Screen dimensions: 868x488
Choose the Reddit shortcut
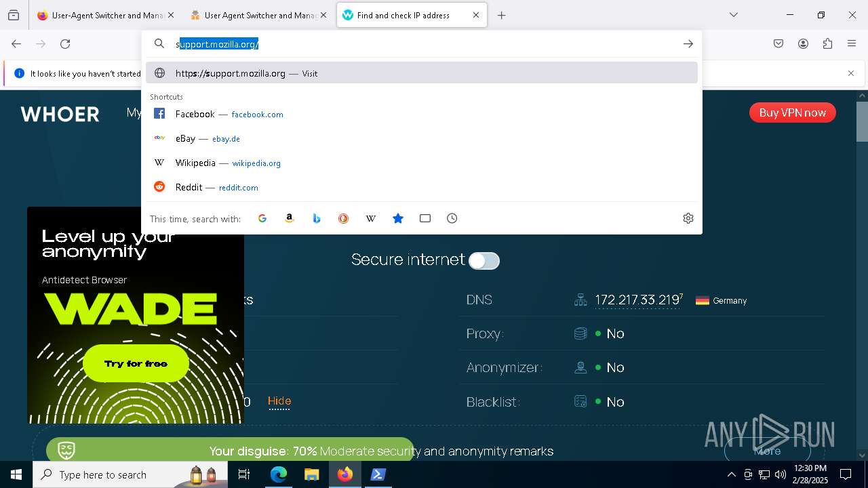click(x=422, y=187)
